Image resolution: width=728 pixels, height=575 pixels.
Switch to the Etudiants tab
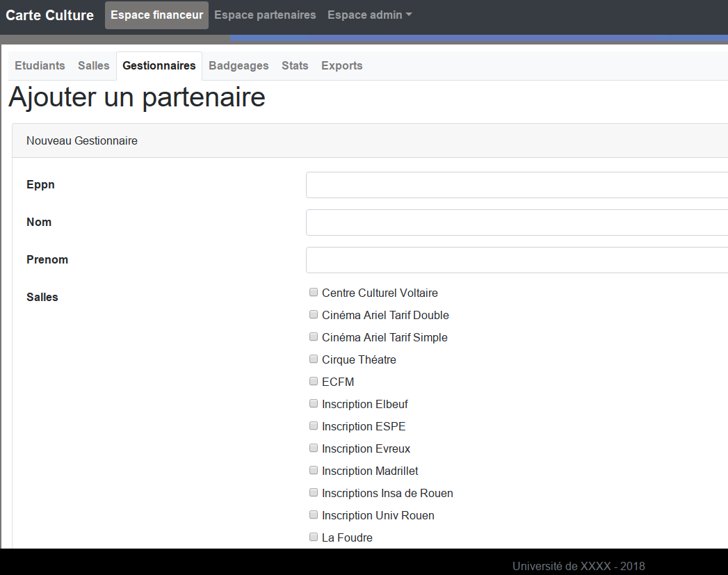tap(40, 66)
